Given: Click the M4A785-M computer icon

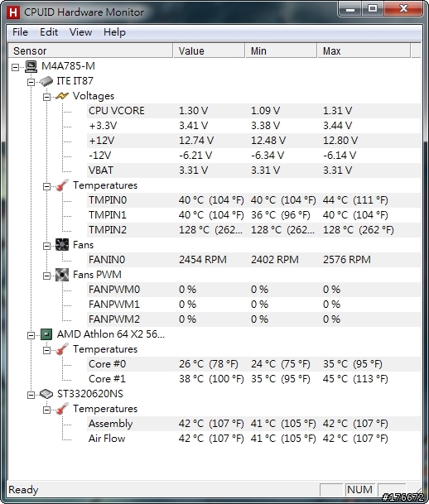Looking at the screenshot, I should click(x=31, y=66).
